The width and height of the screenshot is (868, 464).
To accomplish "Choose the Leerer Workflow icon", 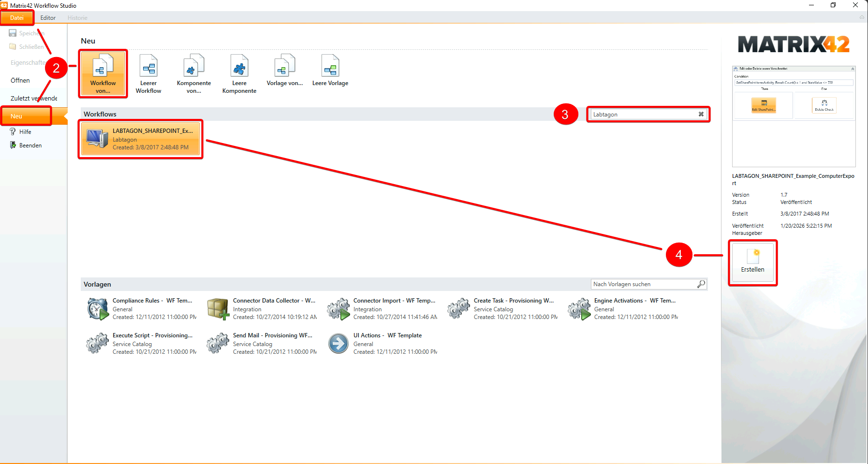I will click(148, 73).
